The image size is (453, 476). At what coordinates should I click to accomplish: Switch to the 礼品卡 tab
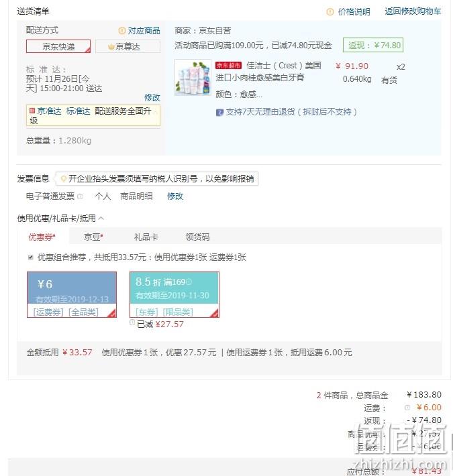tap(146, 237)
